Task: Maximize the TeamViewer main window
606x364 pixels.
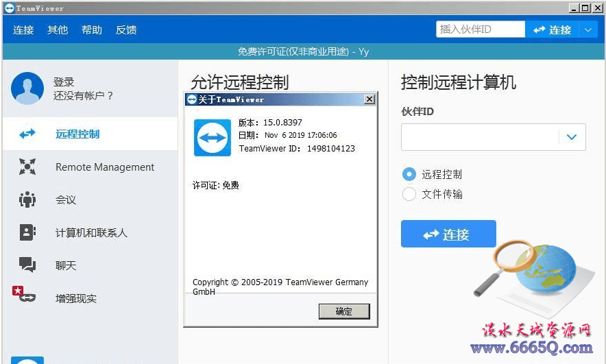Action: (585, 8)
